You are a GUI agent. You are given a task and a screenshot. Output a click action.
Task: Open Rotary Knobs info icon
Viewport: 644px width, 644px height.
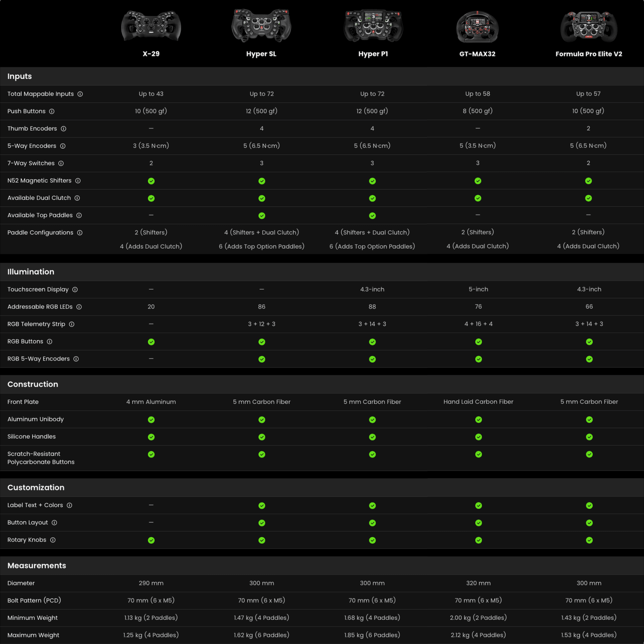click(x=53, y=540)
